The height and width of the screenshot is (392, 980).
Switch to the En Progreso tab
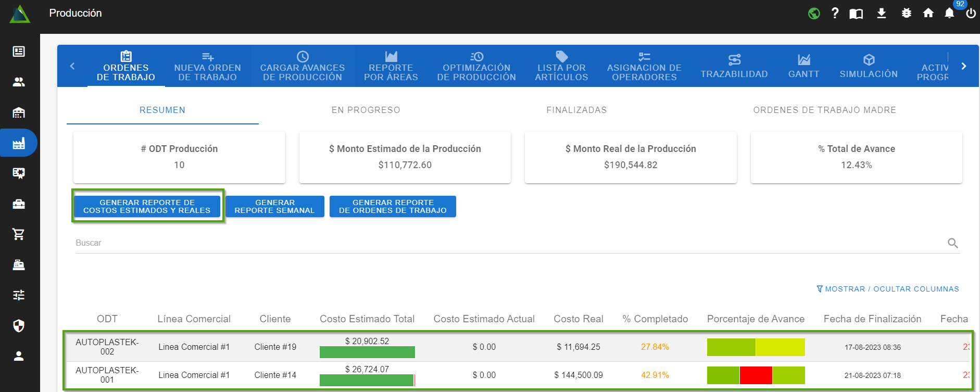(366, 110)
